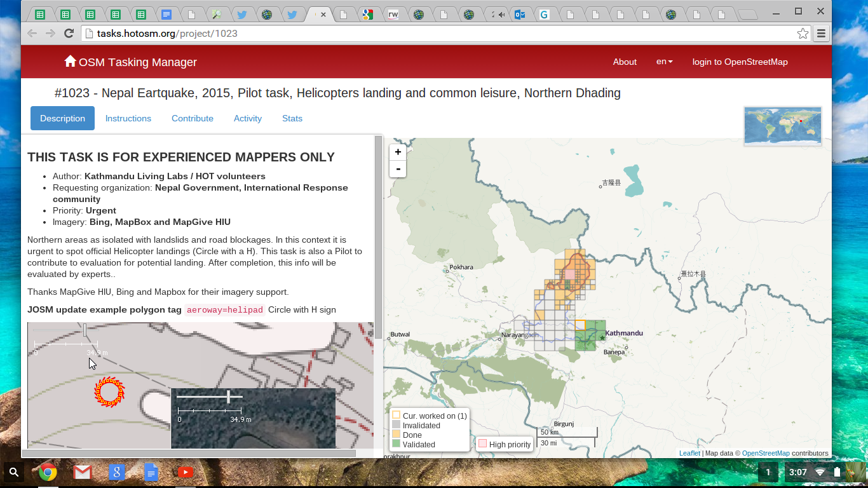Switch to the tab with magnifier map icon
This screenshot has width=868, height=488.
click(x=217, y=15)
